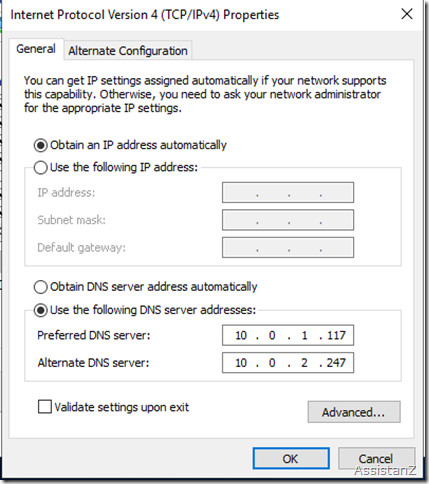Click the Default gateway field

pyautogui.click(x=288, y=247)
